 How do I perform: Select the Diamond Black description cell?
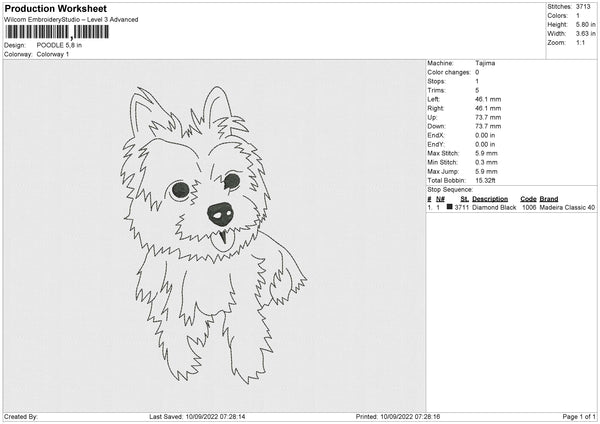click(x=494, y=207)
